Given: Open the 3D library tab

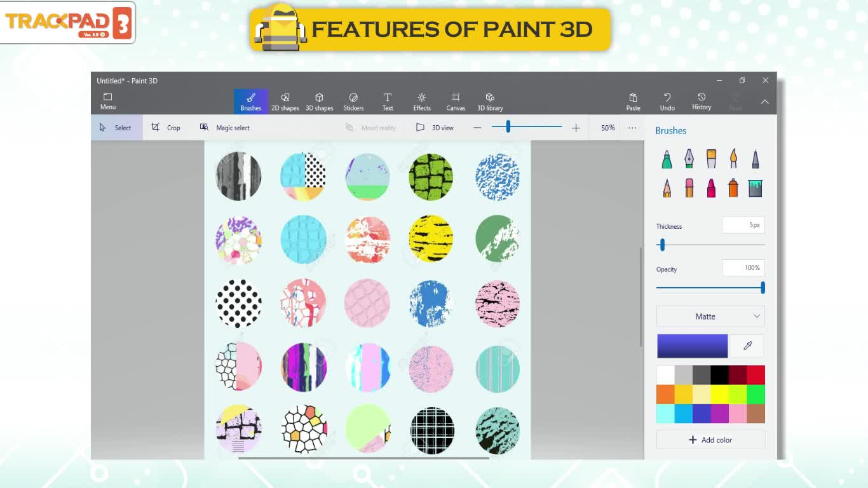Looking at the screenshot, I should 490,102.
